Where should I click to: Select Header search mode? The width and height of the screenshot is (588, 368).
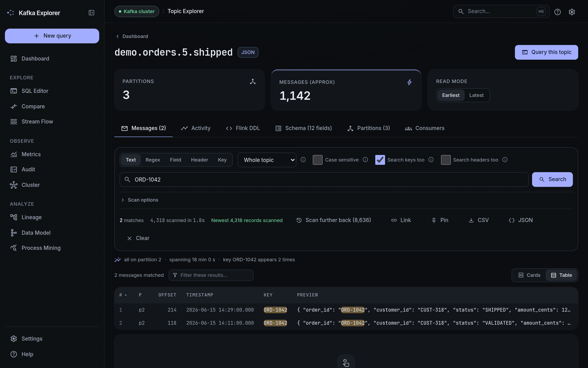coord(199,160)
